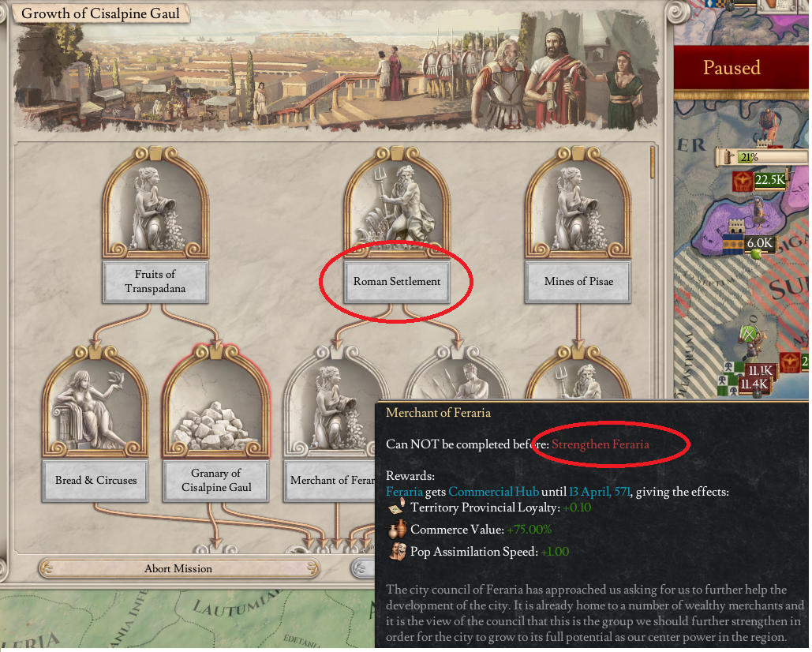
Task: Select the Fruits of Transpadana label
Action: 155,282
